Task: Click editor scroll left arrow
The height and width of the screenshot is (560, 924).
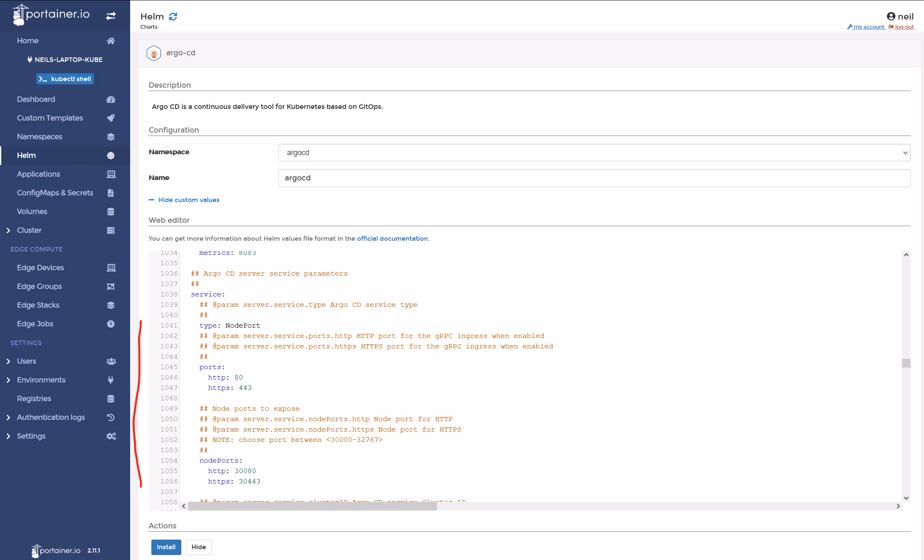Action: [184, 506]
